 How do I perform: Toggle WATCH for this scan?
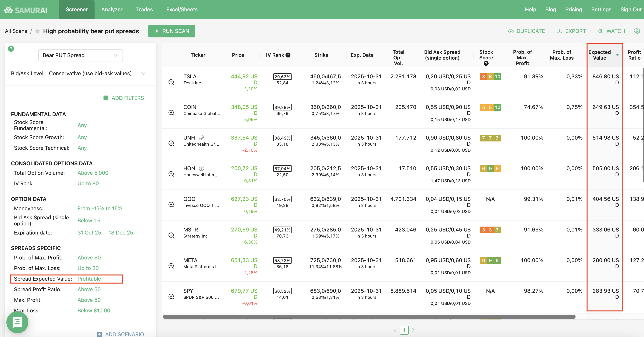611,31
